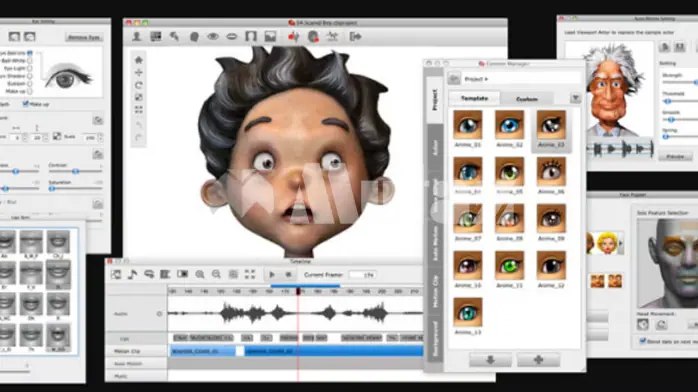698x392 pixels.
Task: Switch to the Template tab
Action: 475,98
